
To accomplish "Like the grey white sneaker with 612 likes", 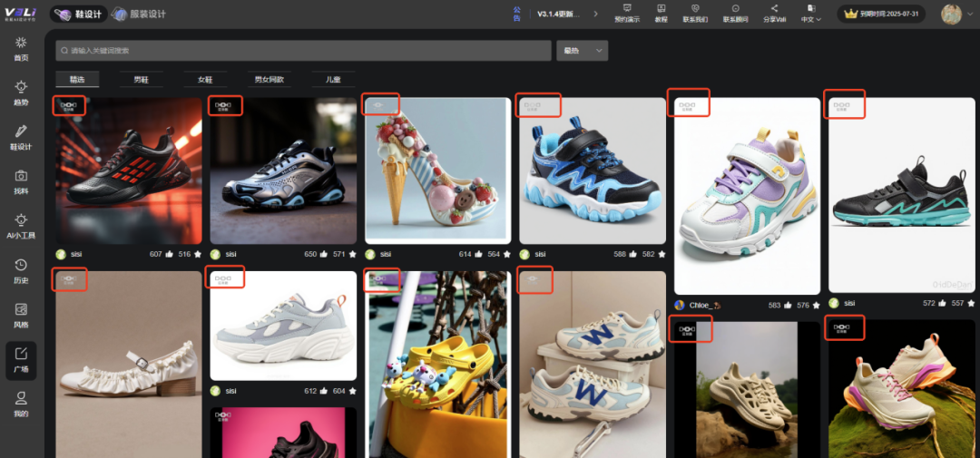I will (323, 391).
